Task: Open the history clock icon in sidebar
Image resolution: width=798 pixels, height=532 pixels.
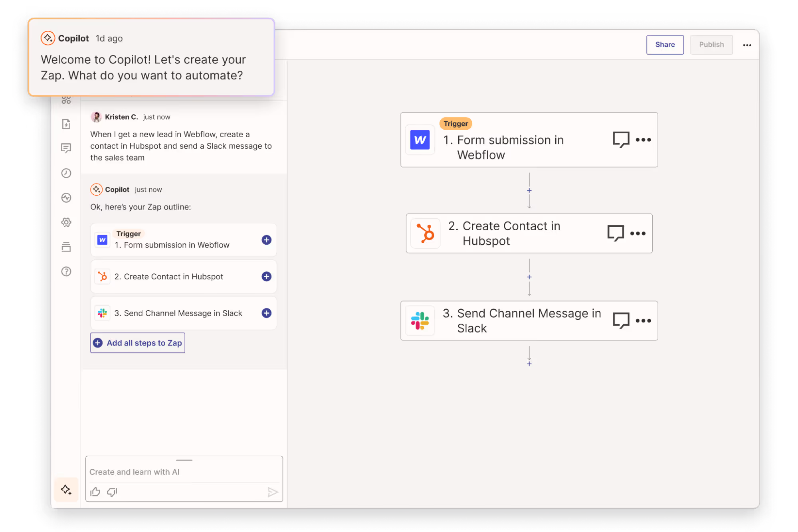Action: pyautogui.click(x=66, y=173)
